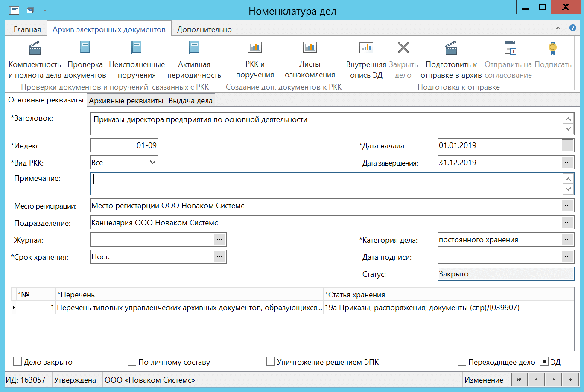584x392 pixels.
Task: Click ИД: 163057 in status bar
Action: pyautogui.click(x=26, y=380)
